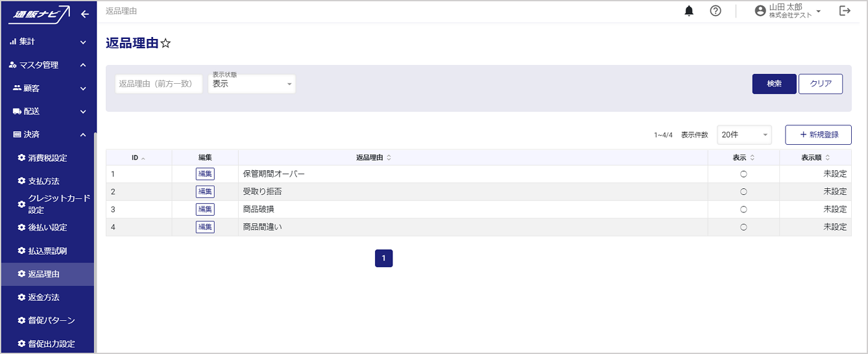Viewport: 868px width, 354px height.
Task: Click the logout icon in header
Action: (845, 11)
